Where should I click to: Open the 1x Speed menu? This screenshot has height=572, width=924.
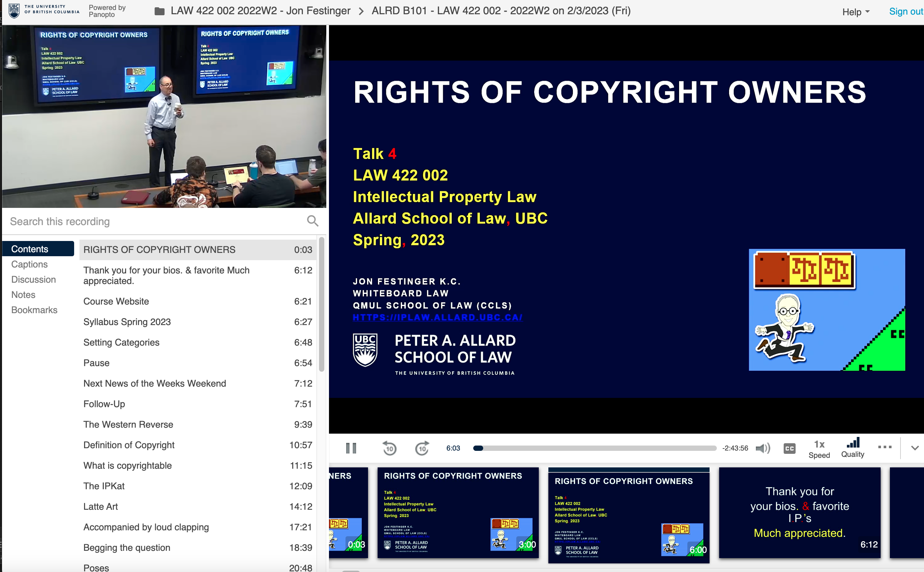(x=819, y=449)
